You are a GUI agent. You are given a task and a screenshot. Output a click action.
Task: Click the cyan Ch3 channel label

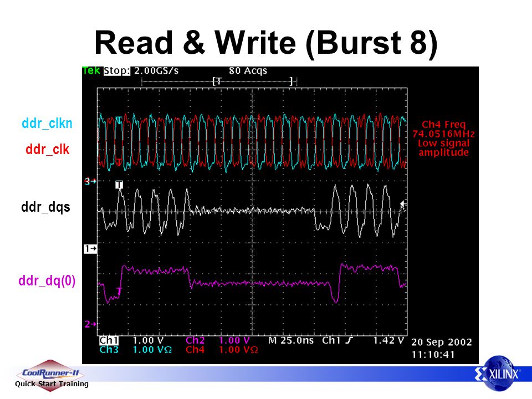[109, 350]
